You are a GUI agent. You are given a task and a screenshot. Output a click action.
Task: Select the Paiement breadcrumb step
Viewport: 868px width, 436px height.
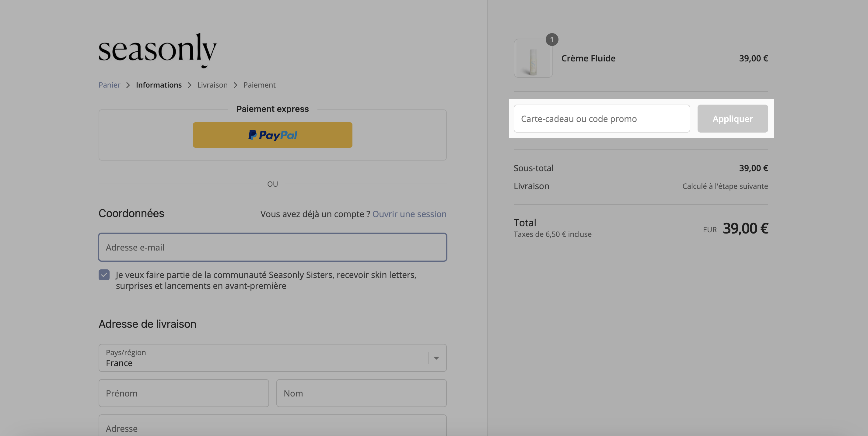[259, 85]
